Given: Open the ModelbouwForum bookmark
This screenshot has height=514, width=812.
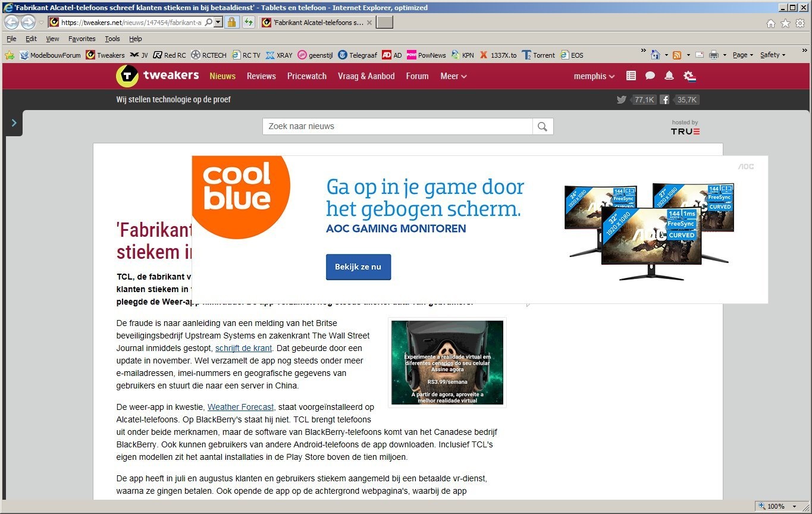Looking at the screenshot, I should coord(50,55).
